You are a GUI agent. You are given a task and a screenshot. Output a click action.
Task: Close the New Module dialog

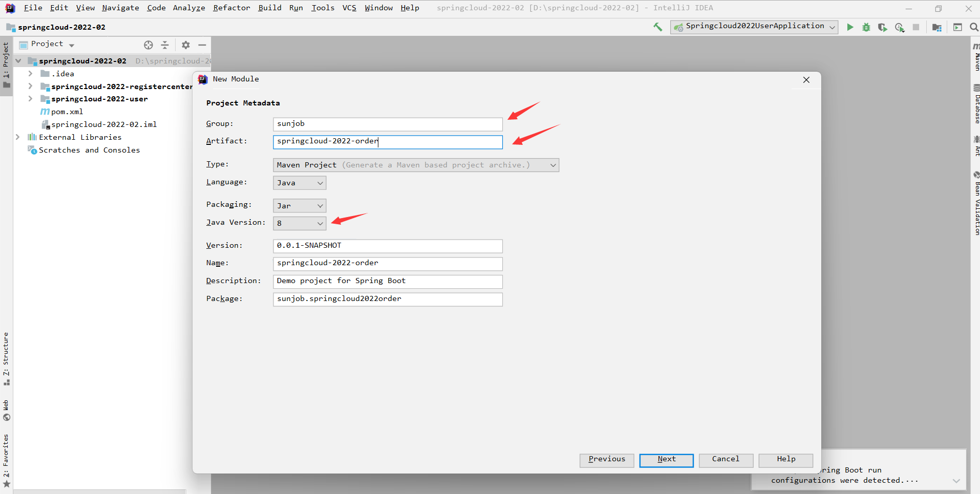click(806, 80)
